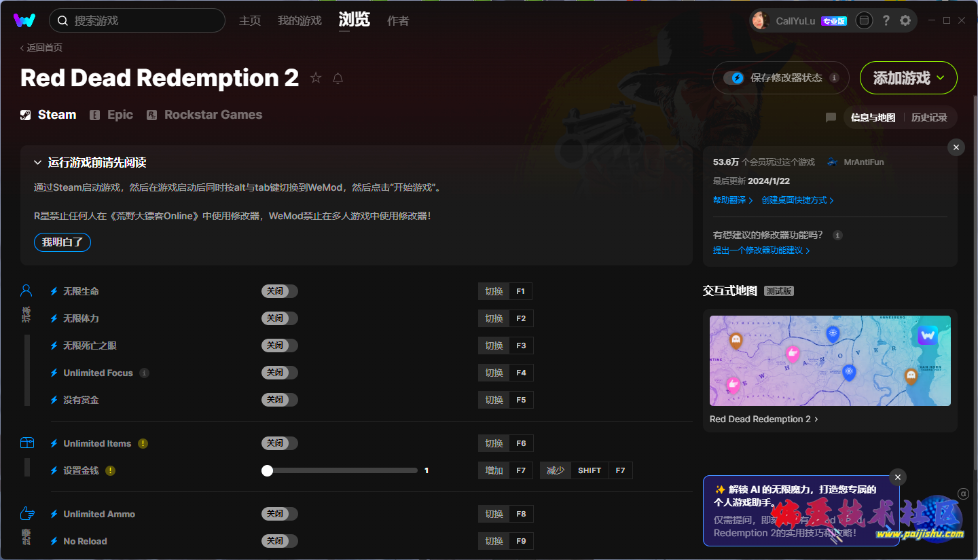Open the 我的游戏 tab
This screenshot has width=978, height=560.
pos(300,21)
